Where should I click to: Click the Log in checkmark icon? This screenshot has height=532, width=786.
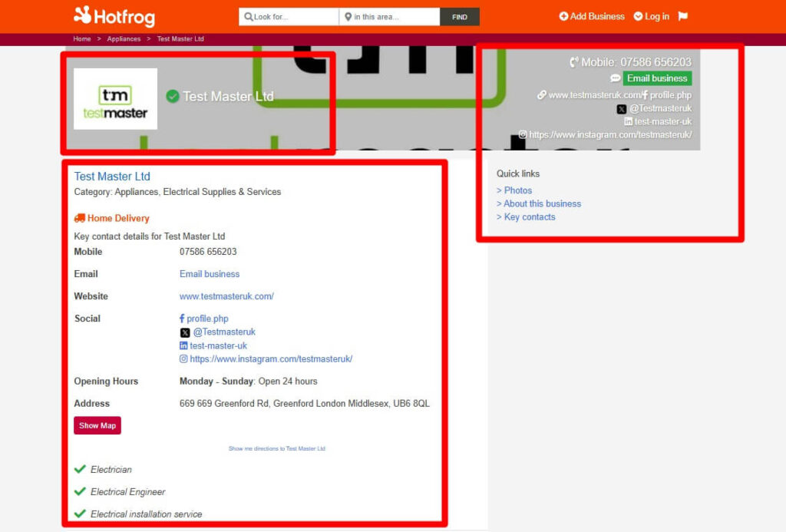tap(638, 16)
